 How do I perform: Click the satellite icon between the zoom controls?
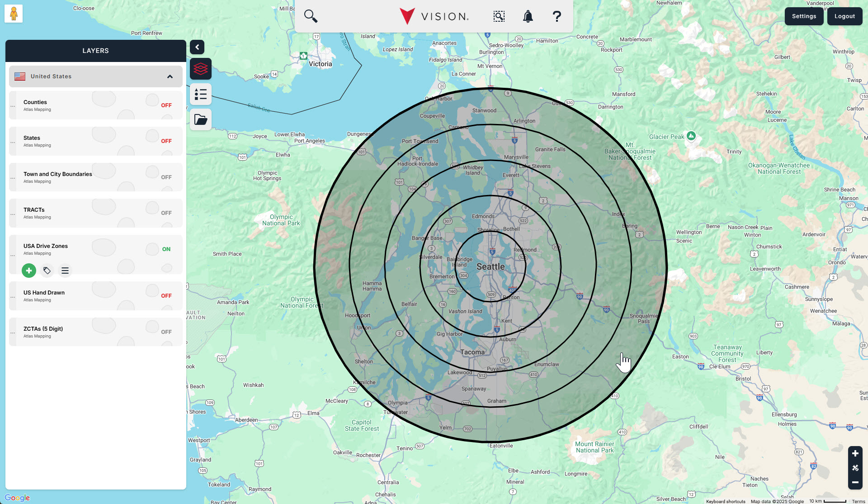855,468
